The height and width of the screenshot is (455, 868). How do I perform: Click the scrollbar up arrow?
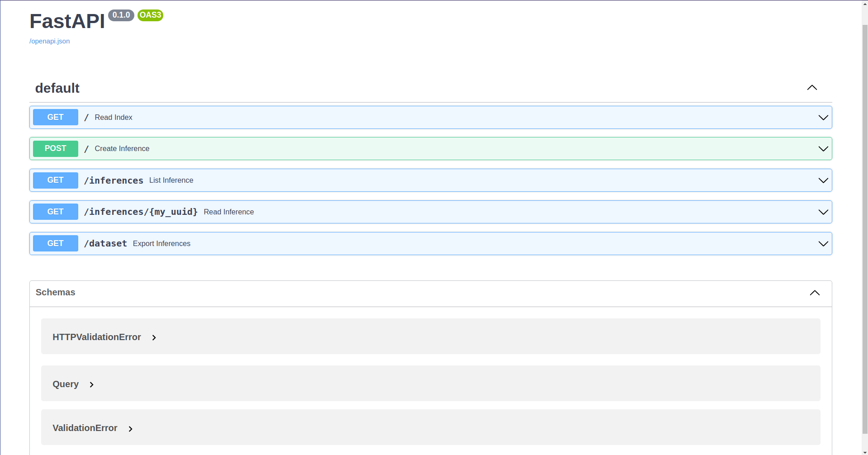864,4
